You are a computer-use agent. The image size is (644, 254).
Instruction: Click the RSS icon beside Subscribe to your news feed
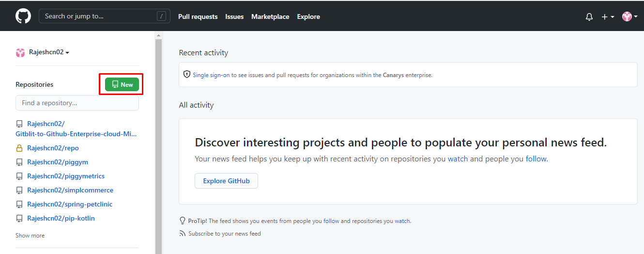point(183,234)
